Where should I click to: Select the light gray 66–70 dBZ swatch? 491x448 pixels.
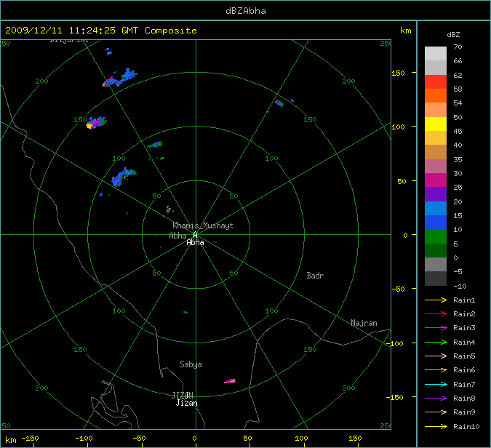(x=436, y=54)
